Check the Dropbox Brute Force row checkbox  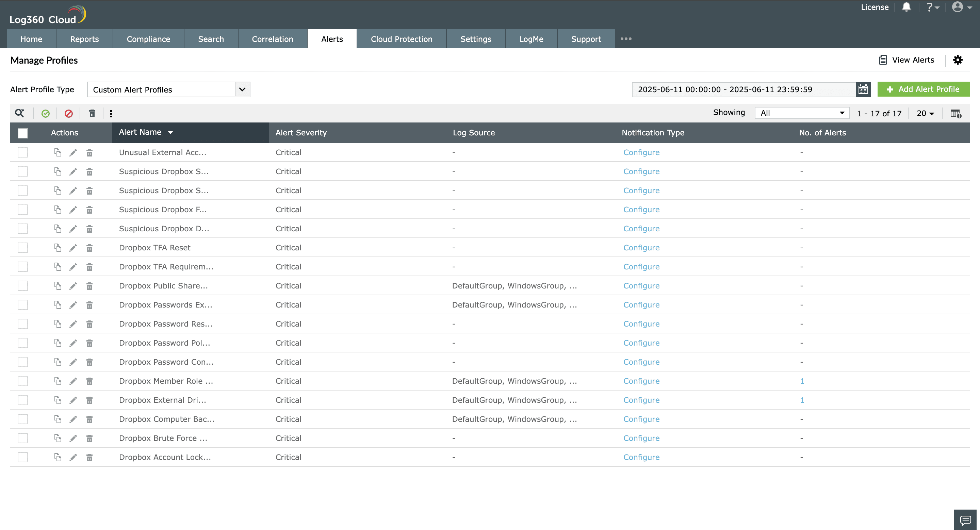click(x=23, y=438)
